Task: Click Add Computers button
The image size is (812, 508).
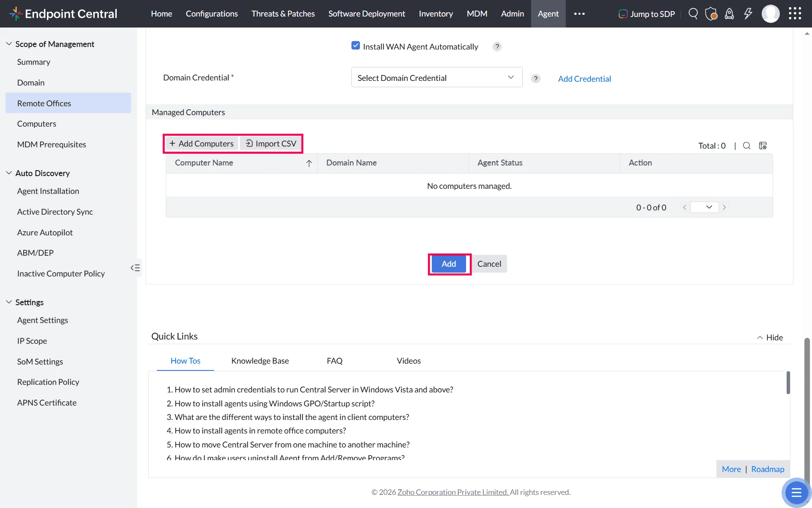Action: click(202, 144)
